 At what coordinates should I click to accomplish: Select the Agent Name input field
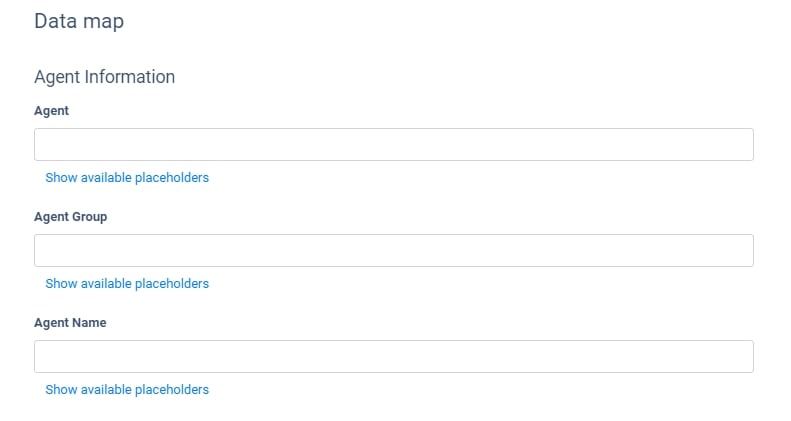(x=393, y=356)
